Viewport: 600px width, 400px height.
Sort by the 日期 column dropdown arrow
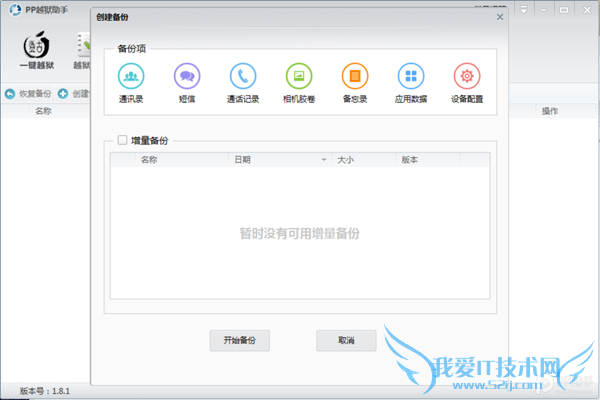point(324,160)
